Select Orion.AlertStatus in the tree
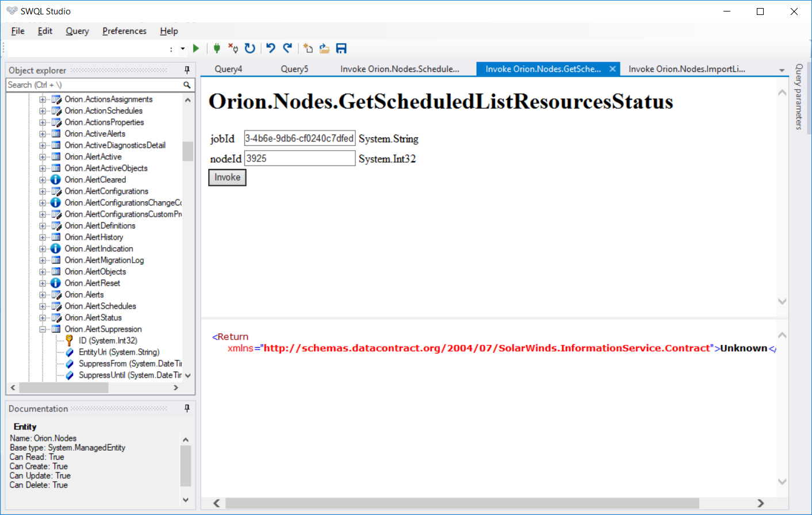This screenshot has height=515, width=812. [x=93, y=318]
